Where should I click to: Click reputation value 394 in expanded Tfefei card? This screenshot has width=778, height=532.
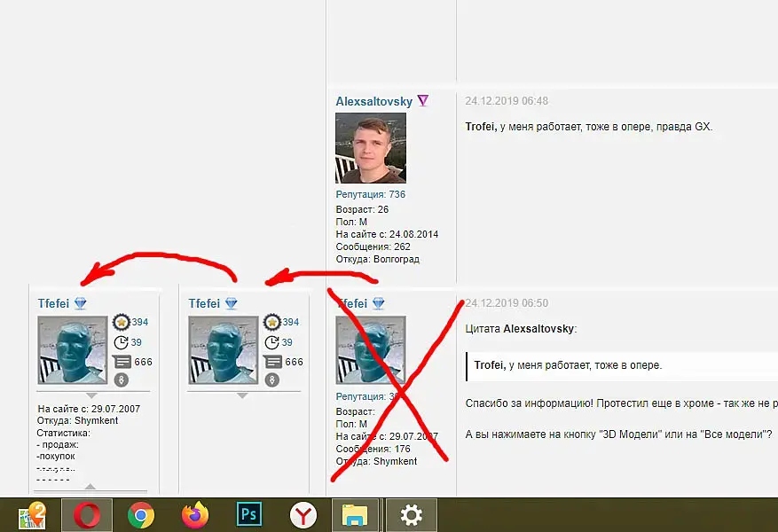coord(140,322)
